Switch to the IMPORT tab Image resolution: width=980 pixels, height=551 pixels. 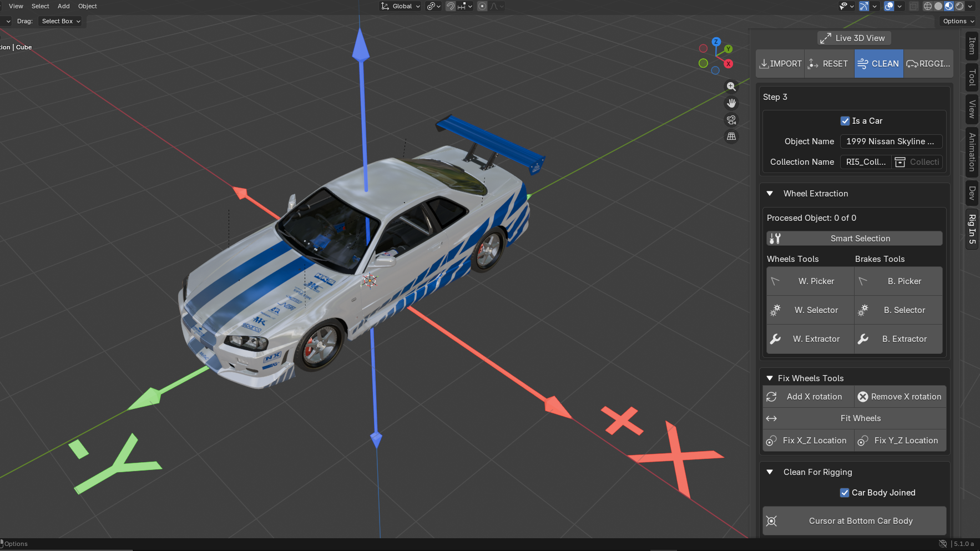tap(780, 64)
